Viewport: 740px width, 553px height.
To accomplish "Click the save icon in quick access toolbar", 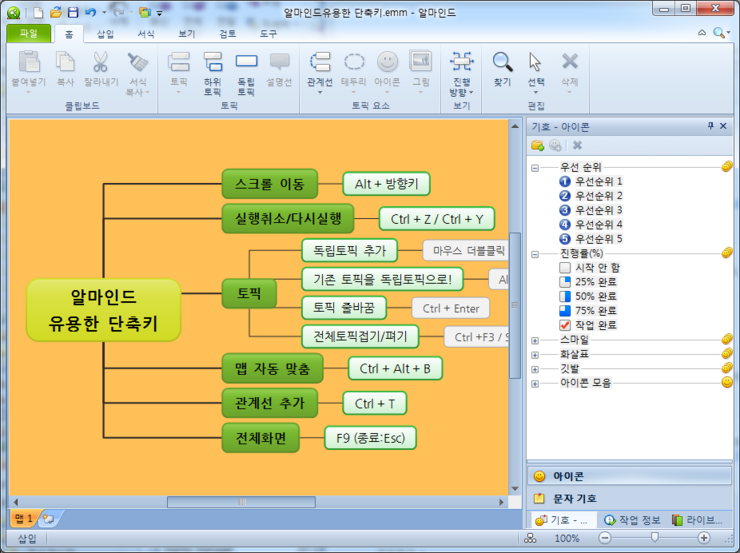I will coord(70,11).
